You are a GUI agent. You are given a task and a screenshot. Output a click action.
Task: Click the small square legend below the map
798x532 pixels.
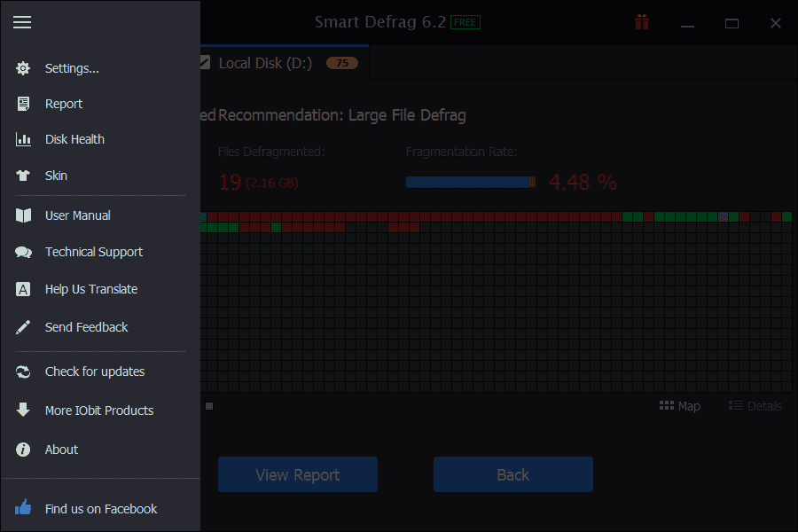tap(209, 406)
